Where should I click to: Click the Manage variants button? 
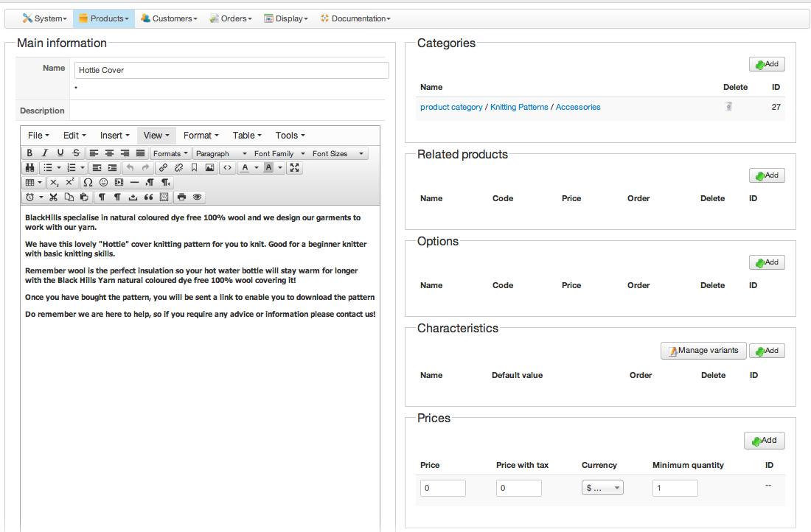point(703,351)
